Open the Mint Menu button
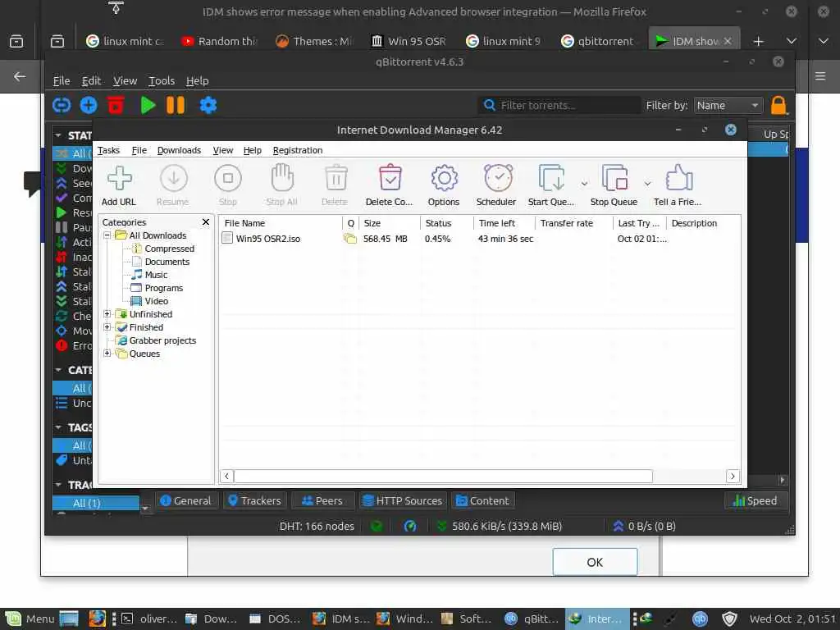Image resolution: width=840 pixels, height=630 pixels. (29, 619)
